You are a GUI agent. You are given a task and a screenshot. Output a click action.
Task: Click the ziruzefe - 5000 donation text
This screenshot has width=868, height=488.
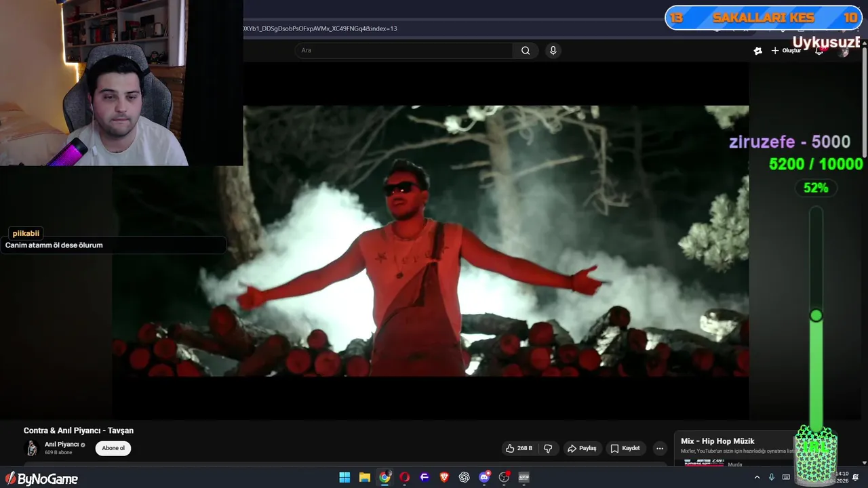[x=789, y=142]
